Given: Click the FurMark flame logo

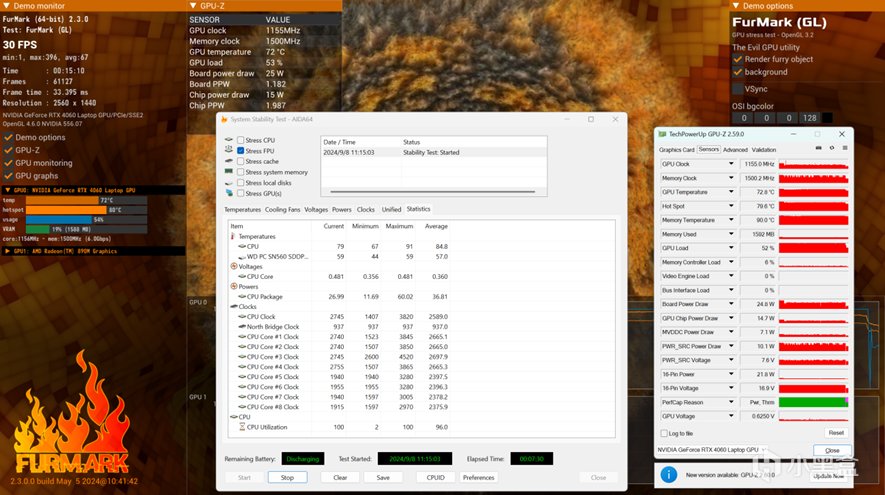Looking at the screenshot, I should click(72, 412).
